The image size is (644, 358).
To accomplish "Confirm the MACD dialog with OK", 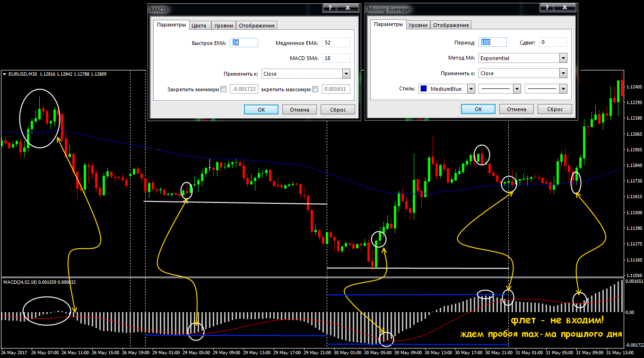I will click(261, 110).
